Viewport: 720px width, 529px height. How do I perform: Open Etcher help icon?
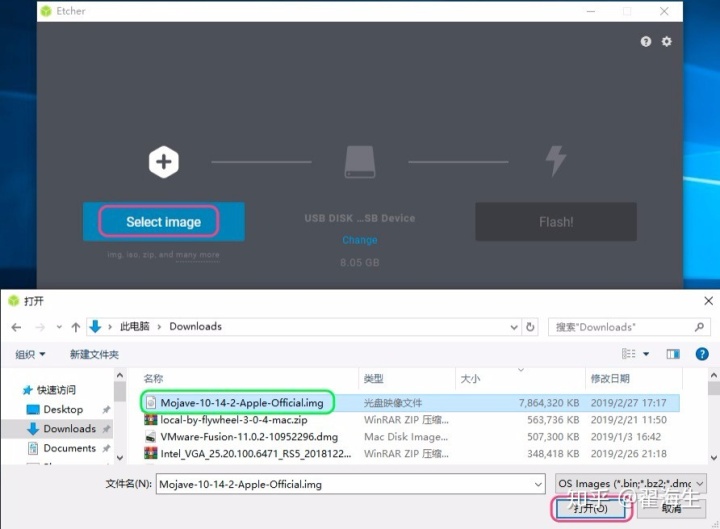(646, 42)
